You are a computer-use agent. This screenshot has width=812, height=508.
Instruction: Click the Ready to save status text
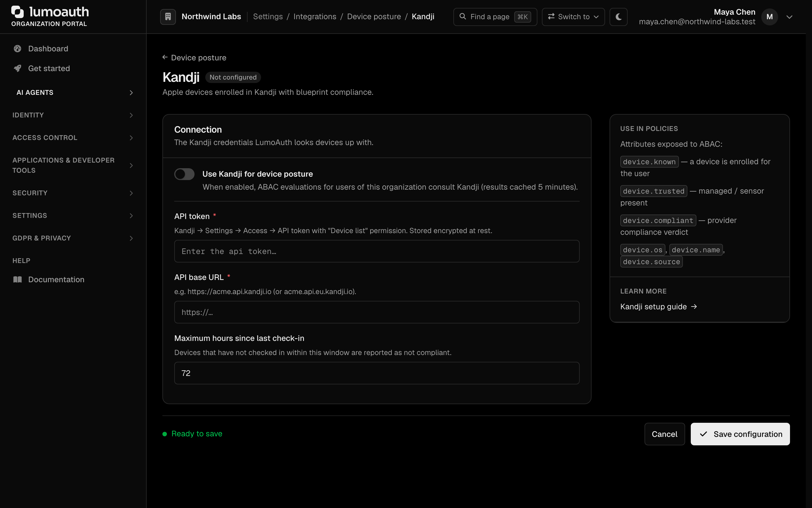pyautogui.click(x=197, y=434)
